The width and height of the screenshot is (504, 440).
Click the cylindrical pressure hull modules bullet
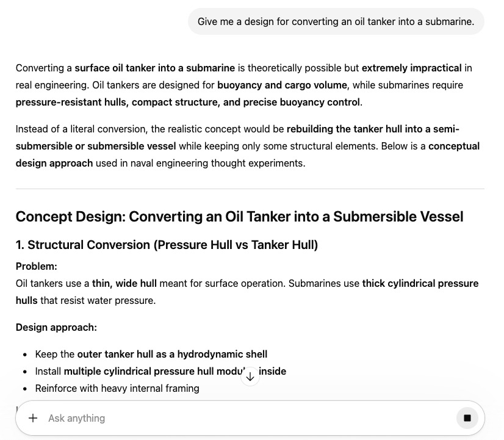(153, 371)
